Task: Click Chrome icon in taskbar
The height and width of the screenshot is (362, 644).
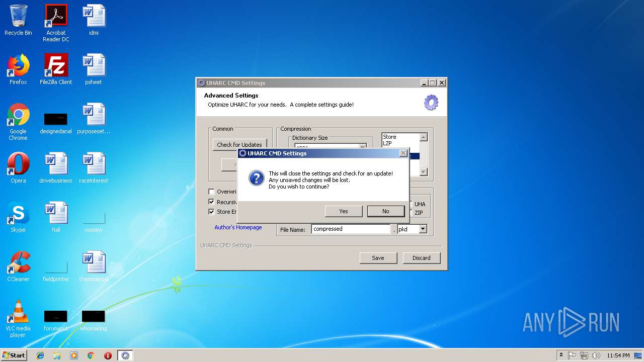Action: (91, 355)
